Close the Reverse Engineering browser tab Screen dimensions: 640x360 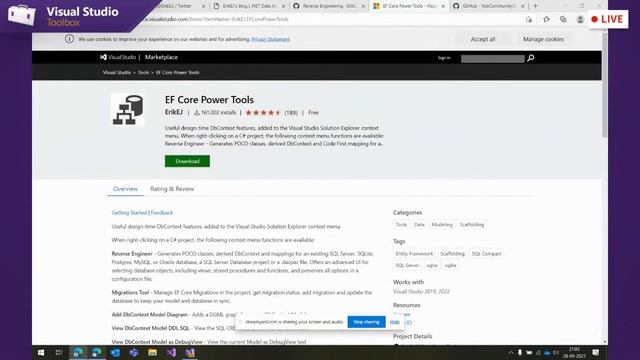(363, 6)
